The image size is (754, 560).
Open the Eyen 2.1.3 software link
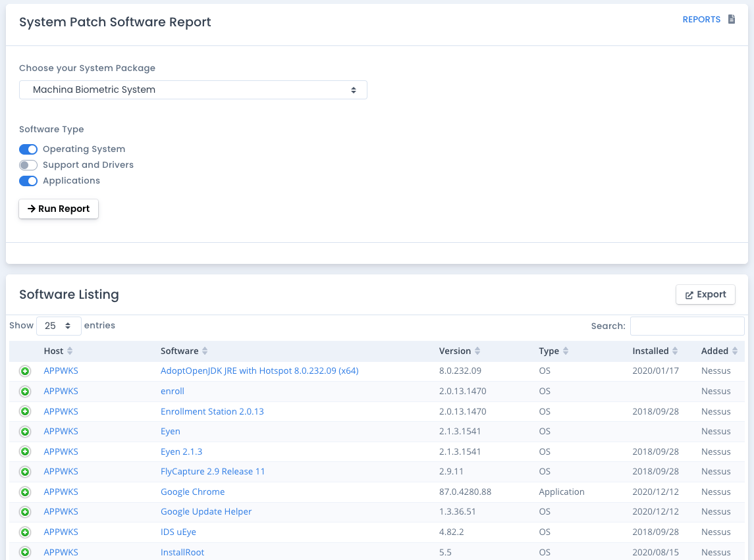pyautogui.click(x=181, y=452)
